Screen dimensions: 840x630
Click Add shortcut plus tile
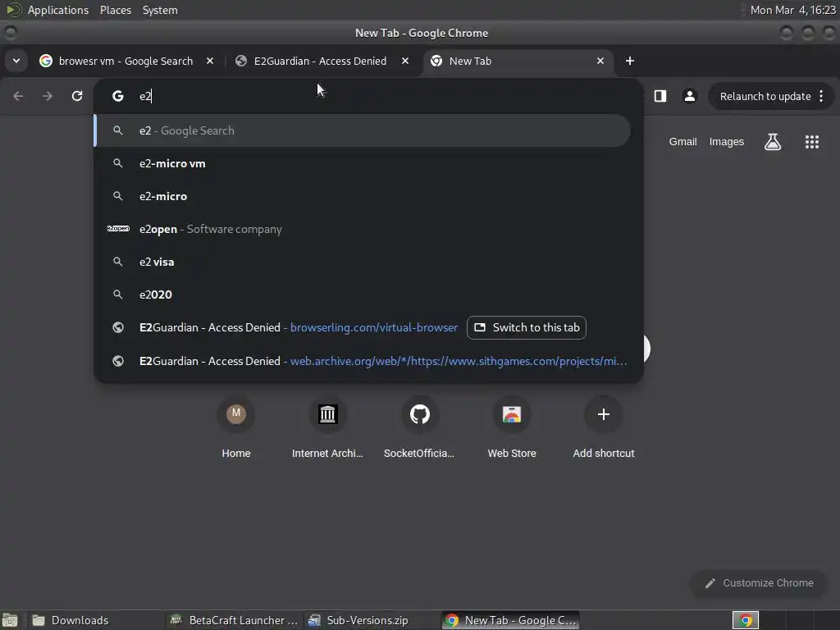coord(603,428)
